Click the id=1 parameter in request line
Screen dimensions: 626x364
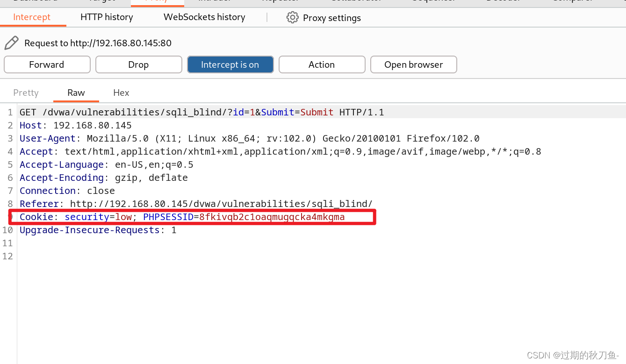pyautogui.click(x=244, y=112)
